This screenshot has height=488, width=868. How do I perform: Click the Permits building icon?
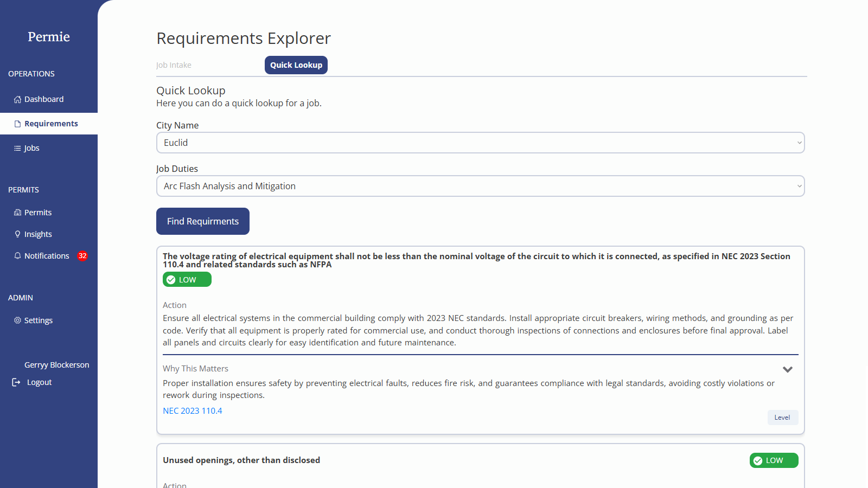(17, 213)
